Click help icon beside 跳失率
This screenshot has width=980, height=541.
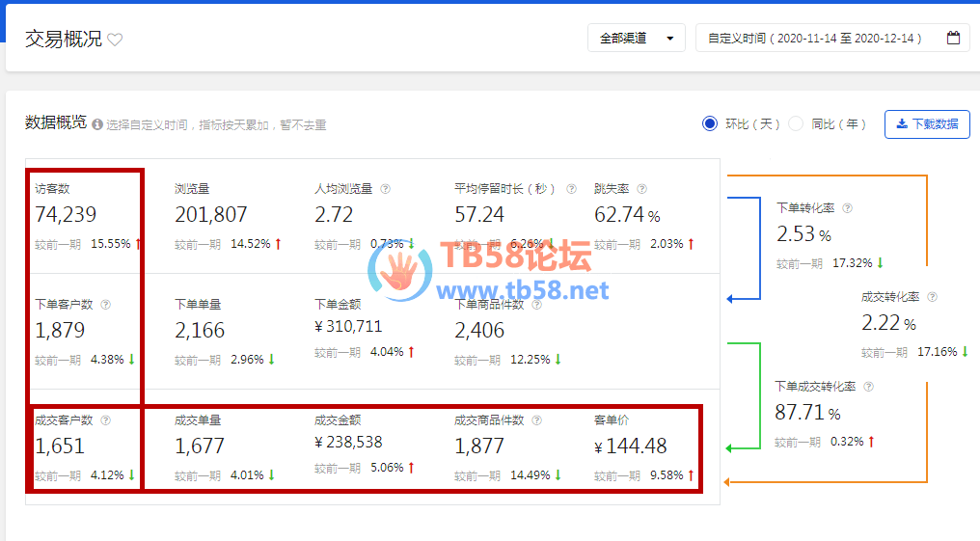pos(641,189)
